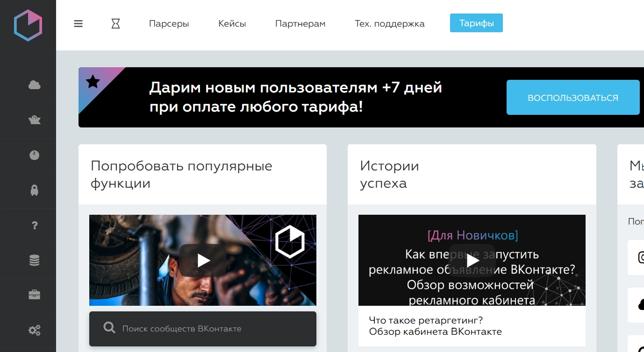
Task: Open the rocket icon in the sidebar
Action: coord(34,190)
